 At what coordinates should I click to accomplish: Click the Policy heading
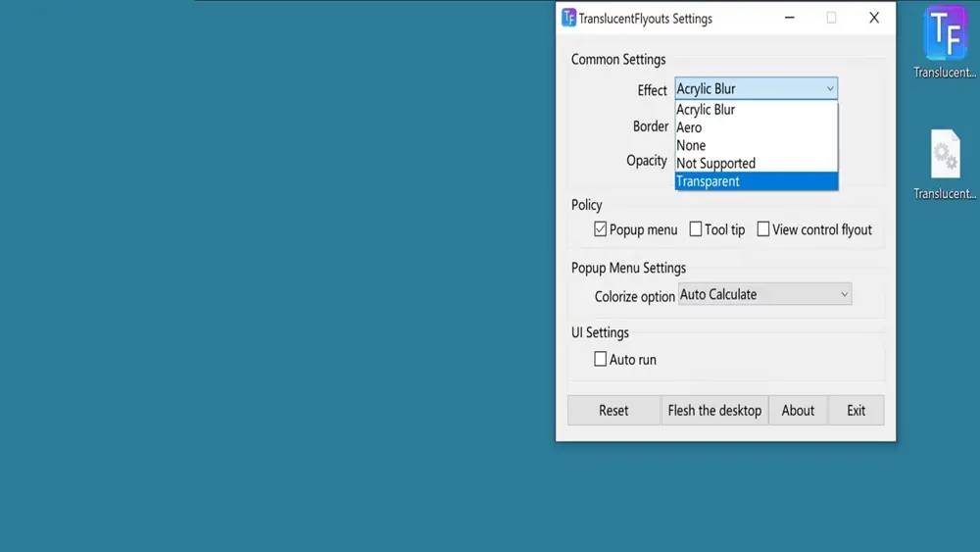point(586,205)
